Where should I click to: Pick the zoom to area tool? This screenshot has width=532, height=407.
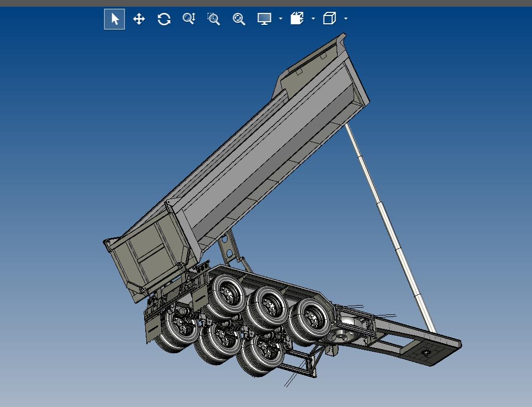(214, 19)
